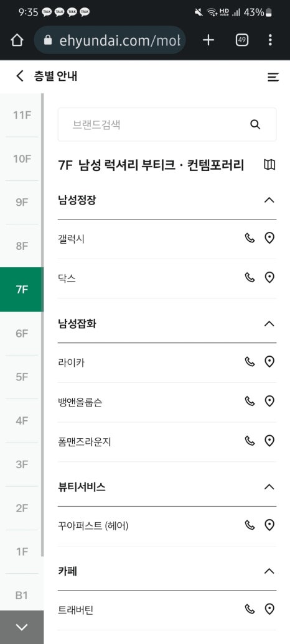Collapse the 남성잡화 category
The width and height of the screenshot is (290, 644).
coord(269,324)
